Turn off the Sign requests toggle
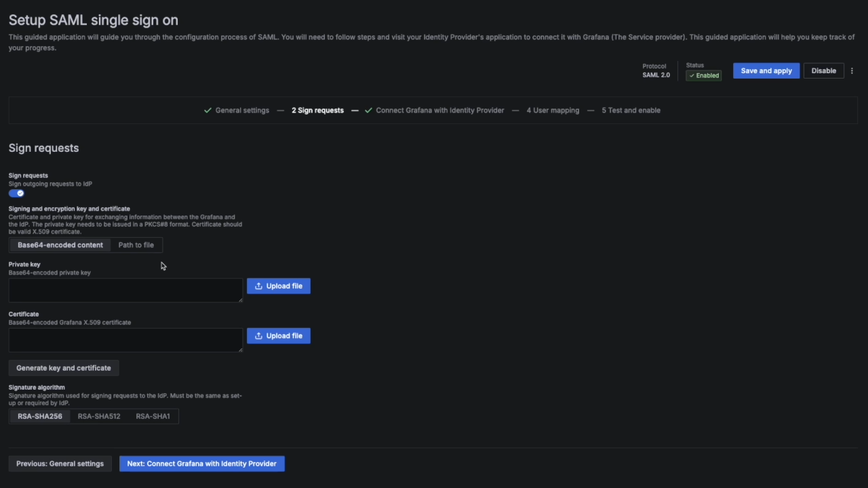This screenshot has height=488, width=868. click(x=16, y=193)
